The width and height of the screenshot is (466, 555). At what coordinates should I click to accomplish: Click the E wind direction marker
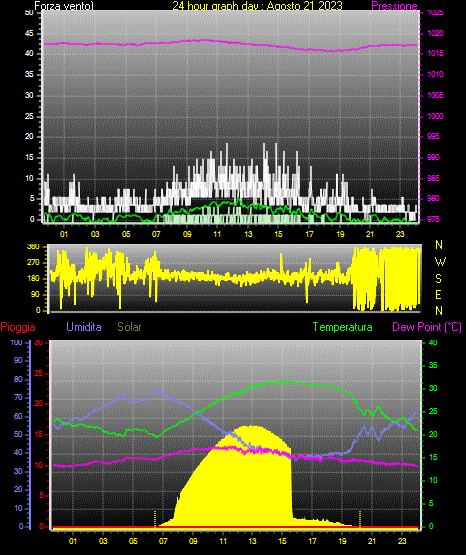tap(438, 294)
